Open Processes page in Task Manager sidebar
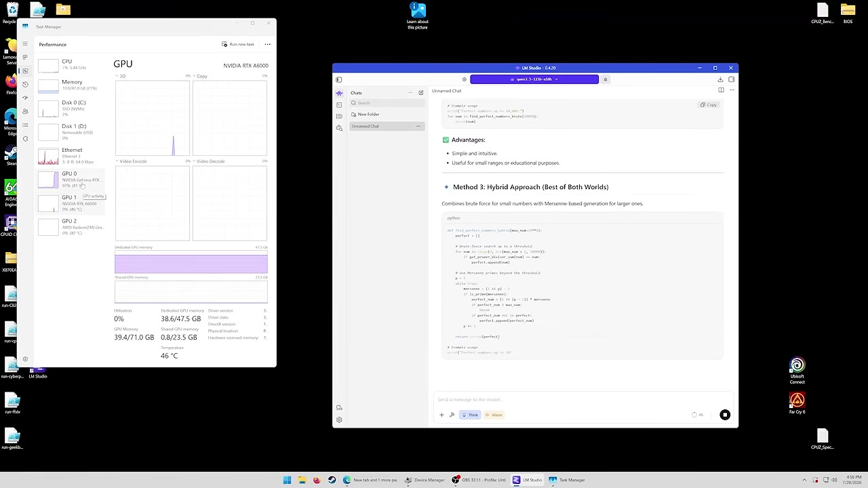Screen dimensions: 868x488 pos(25,58)
